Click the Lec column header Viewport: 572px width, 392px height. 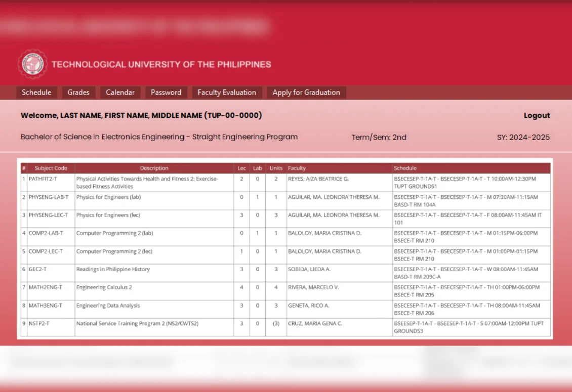241,168
